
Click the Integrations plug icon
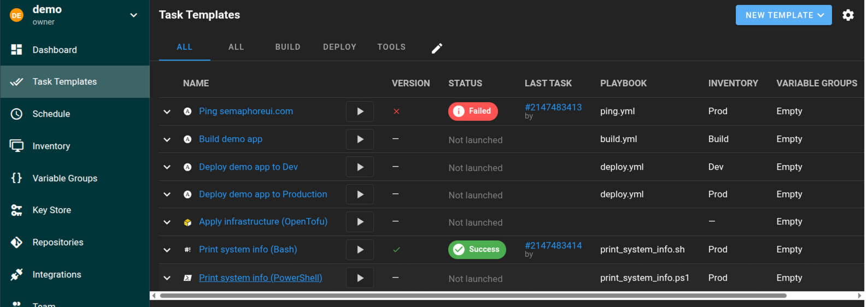[x=17, y=275]
